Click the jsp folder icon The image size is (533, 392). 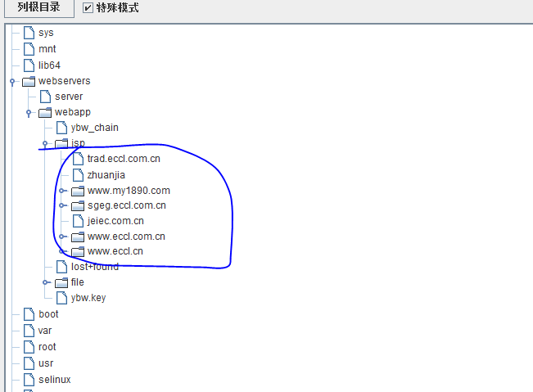tap(61, 143)
